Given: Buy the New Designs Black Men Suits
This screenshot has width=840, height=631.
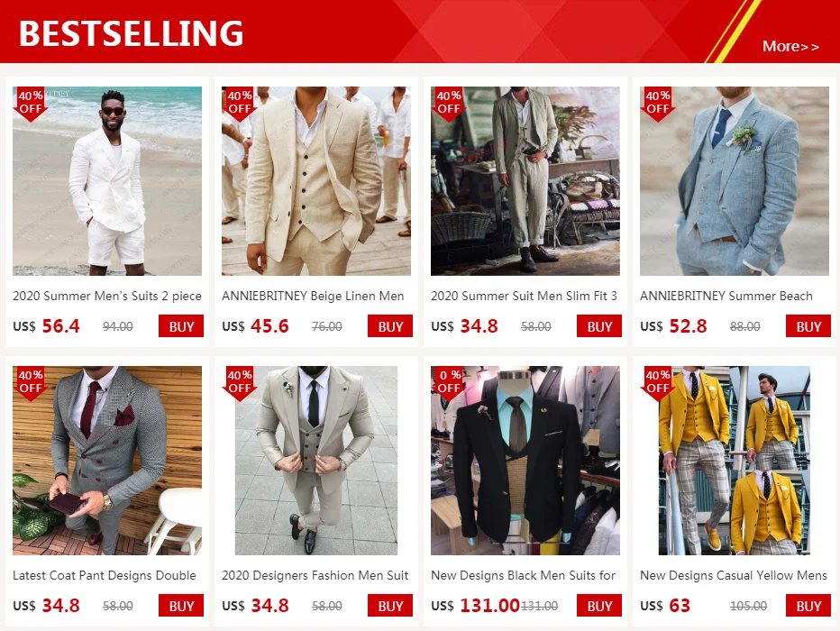Looking at the screenshot, I should coord(599,606).
